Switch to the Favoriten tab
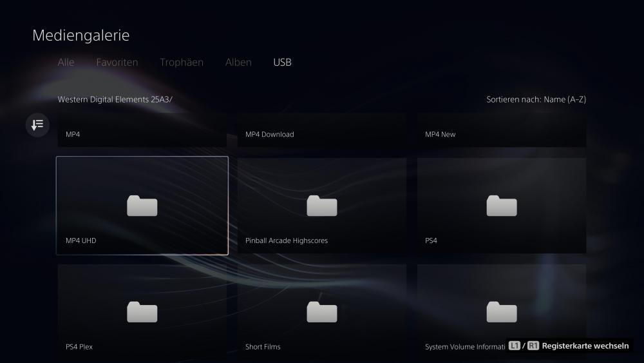Image resolution: width=644 pixels, height=363 pixels. [117, 63]
